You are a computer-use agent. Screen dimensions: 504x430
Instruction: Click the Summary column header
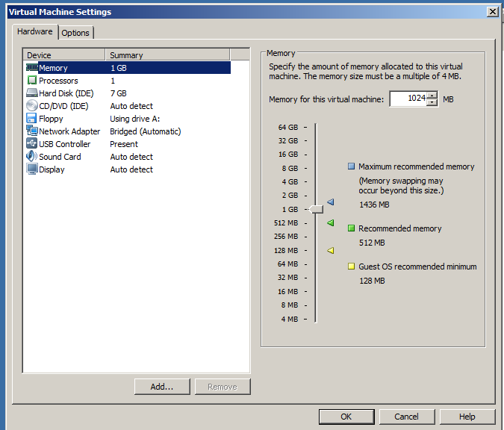click(167, 55)
